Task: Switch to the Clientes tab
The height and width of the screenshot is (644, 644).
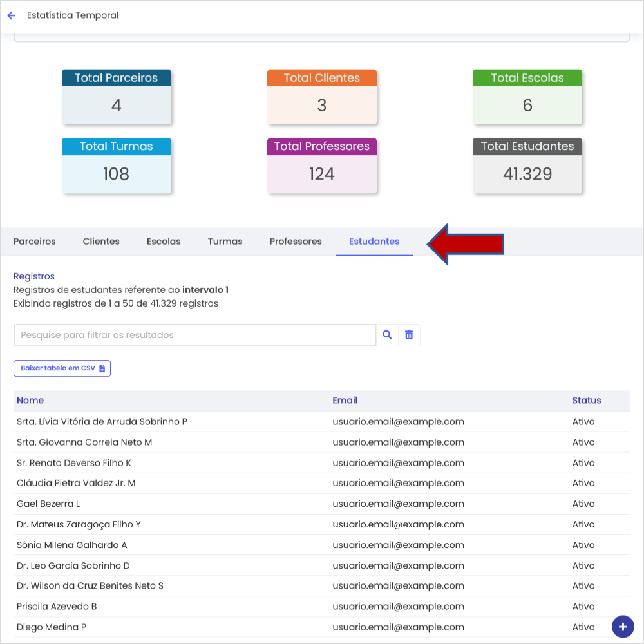Action: click(x=101, y=241)
